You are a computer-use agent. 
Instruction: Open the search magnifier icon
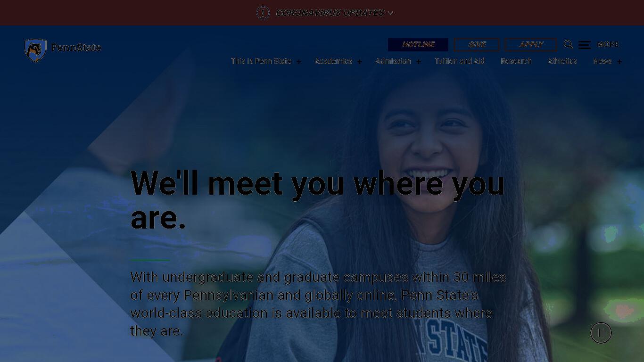point(569,44)
